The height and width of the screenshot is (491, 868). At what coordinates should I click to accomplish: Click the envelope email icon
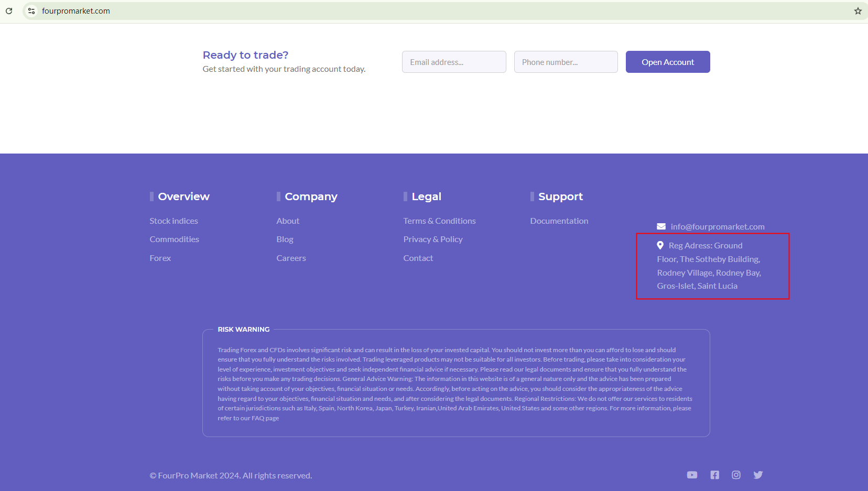(x=661, y=226)
